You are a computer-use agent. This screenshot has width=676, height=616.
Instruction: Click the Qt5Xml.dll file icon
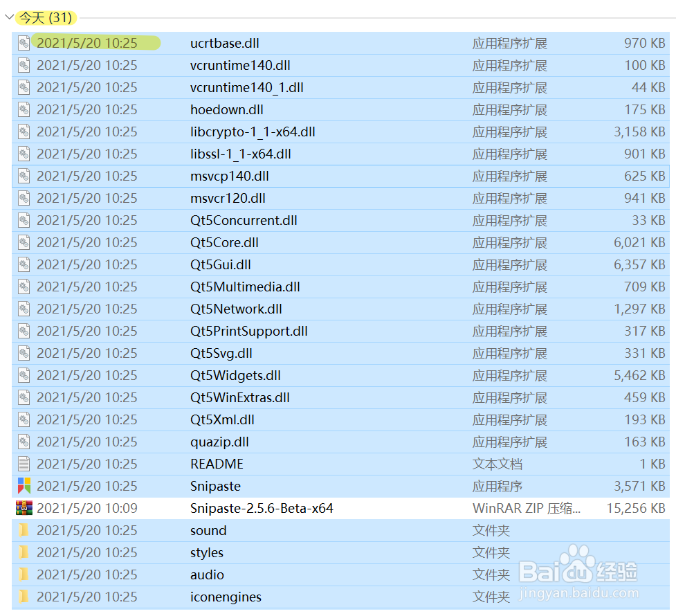tap(24, 419)
